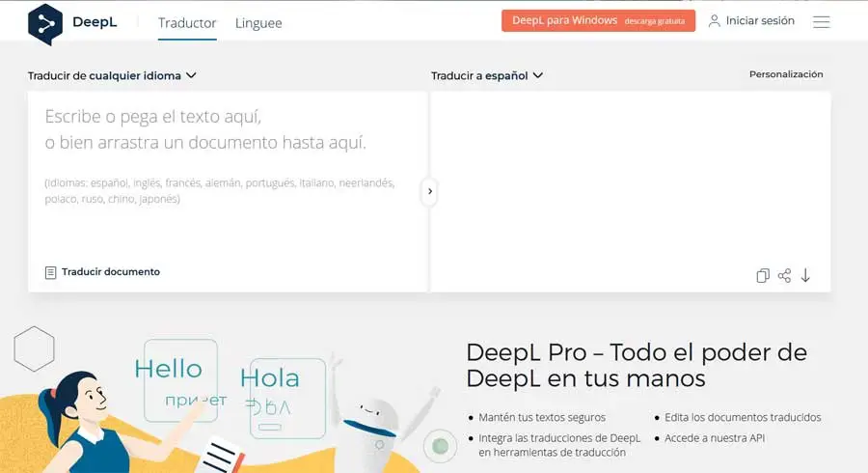Click the supported languages hint text
This screenshot has height=473, width=868.
pos(220,190)
